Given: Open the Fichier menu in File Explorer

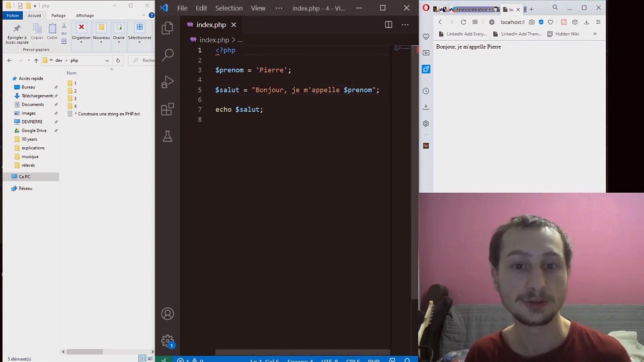Looking at the screenshot, I should [x=13, y=16].
